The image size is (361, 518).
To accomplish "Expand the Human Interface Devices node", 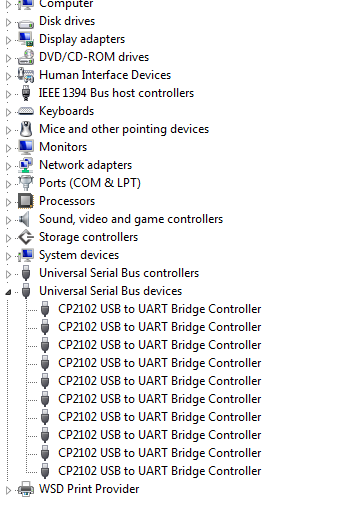I will click(x=8, y=76).
